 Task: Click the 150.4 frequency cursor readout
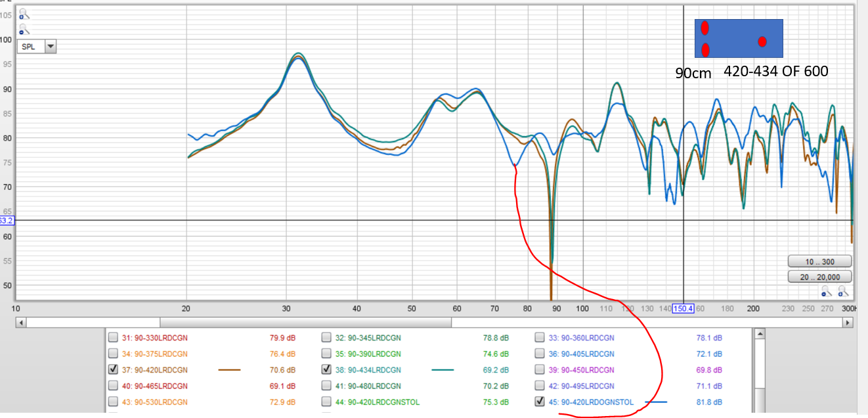pos(684,309)
